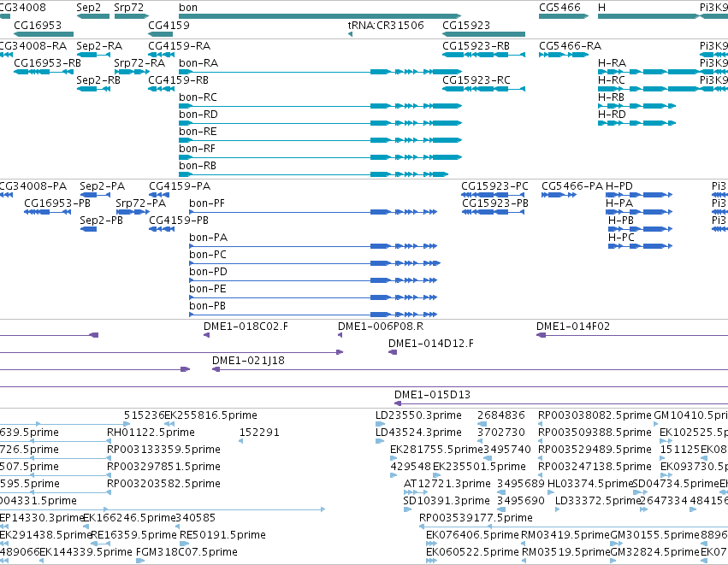Image resolution: width=728 pixels, height=565 pixels.
Task: Click the CG16953 gene feature
Action: click(44, 34)
